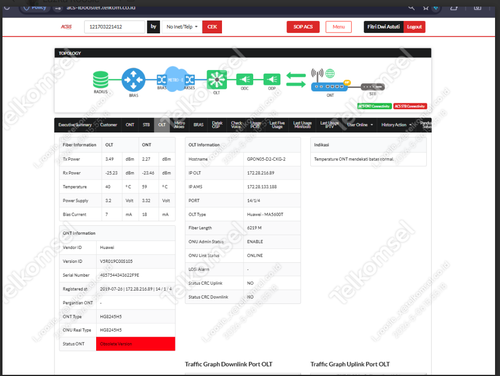500x376 pixels.
Task: Focus the search input with 121703221412
Action: pos(114,27)
